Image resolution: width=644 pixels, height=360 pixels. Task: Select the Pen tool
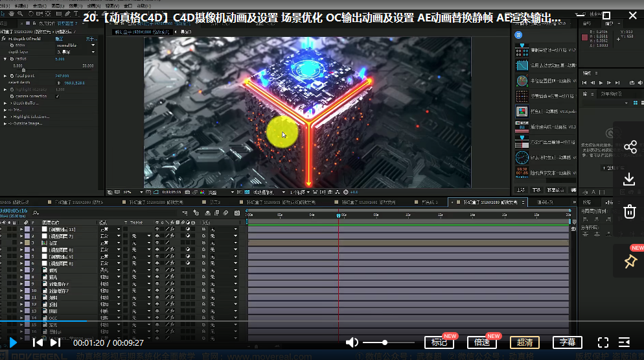[67, 14]
